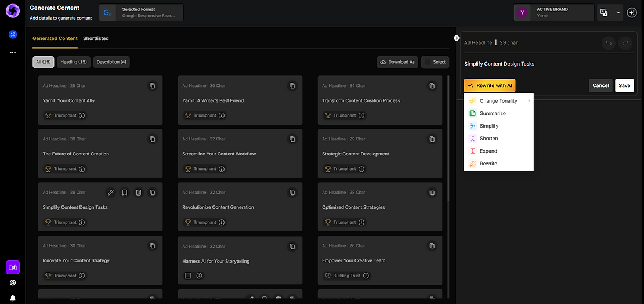Open settings gear in sidebar

(13, 283)
